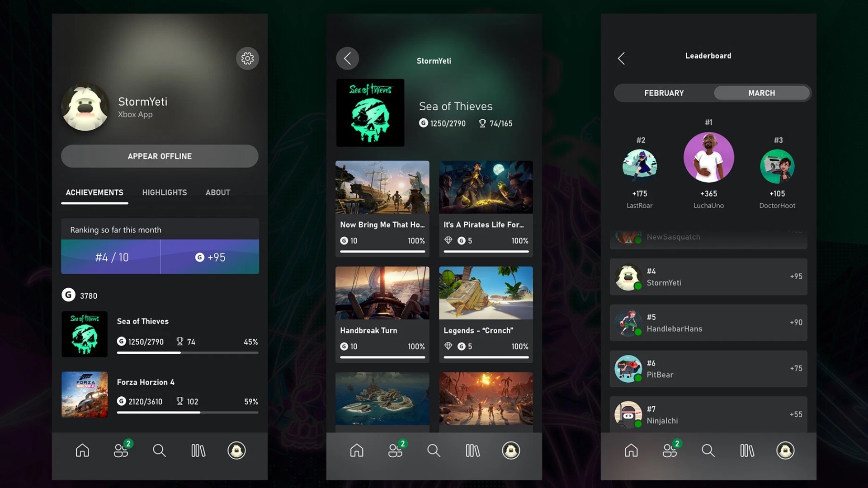Click DoctorHoot number three avatar
Viewport: 868px width, 488px height.
pyautogui.click(x=777, y=166)
